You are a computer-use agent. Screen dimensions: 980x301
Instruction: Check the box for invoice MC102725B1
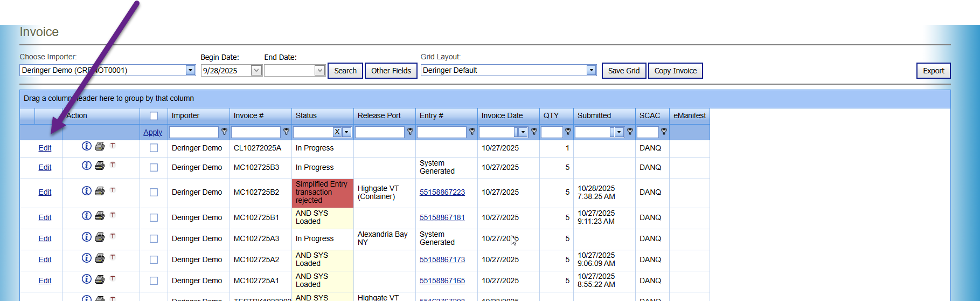click(154, 218)
